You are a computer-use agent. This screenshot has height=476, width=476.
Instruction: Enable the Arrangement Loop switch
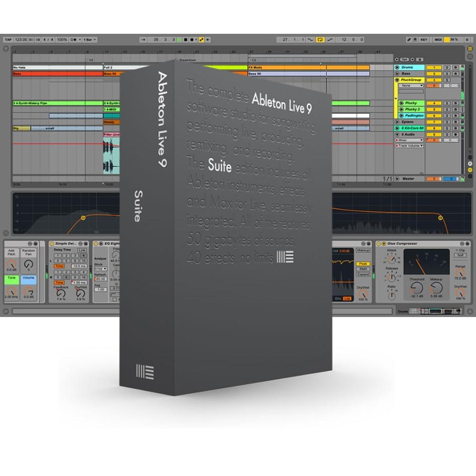(320, 40)
